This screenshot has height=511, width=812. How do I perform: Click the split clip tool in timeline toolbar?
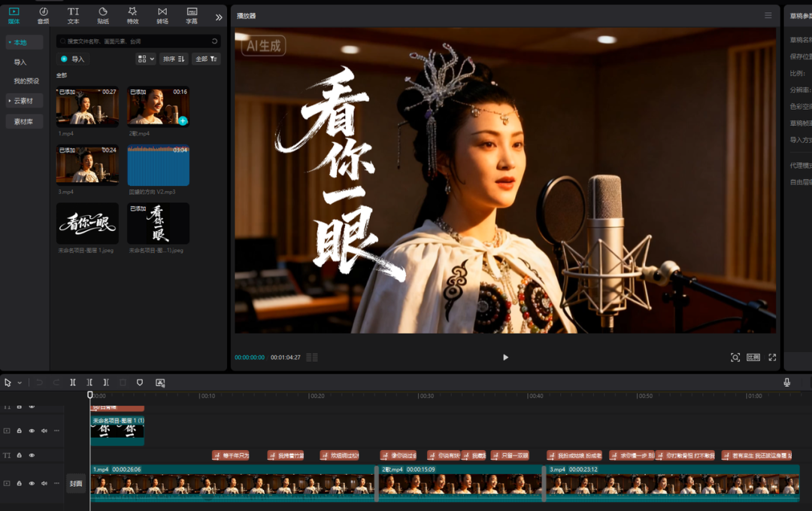click(73, 382)
